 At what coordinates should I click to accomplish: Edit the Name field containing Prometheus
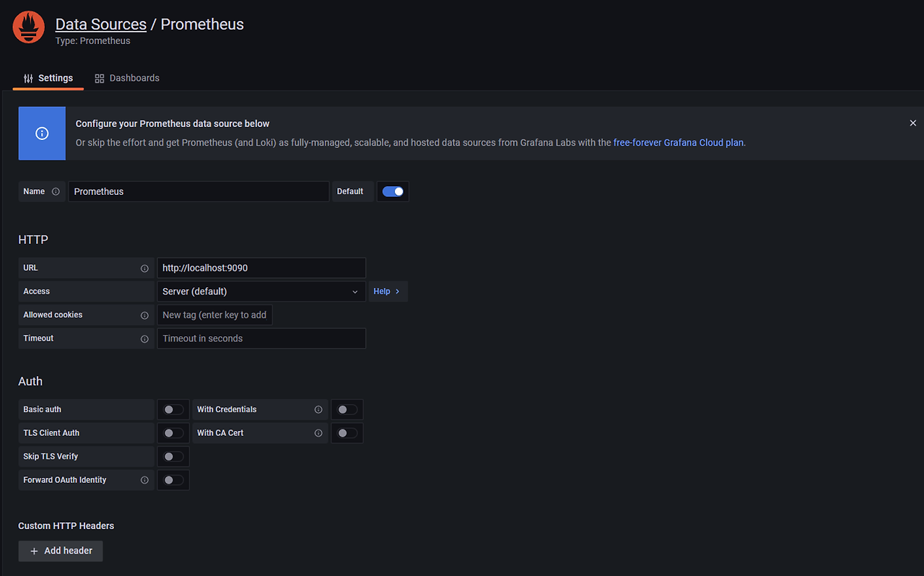pyautogui.click(x=199, y=191)
